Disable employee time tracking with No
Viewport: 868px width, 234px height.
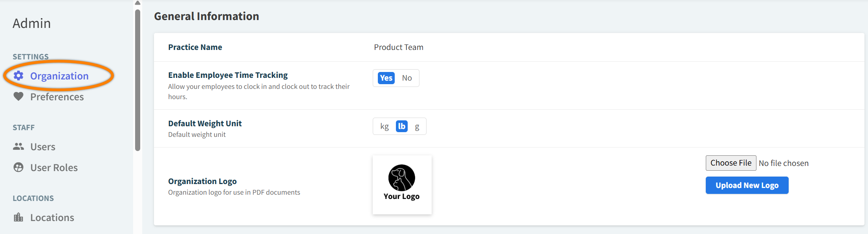(x=407, y=78)
